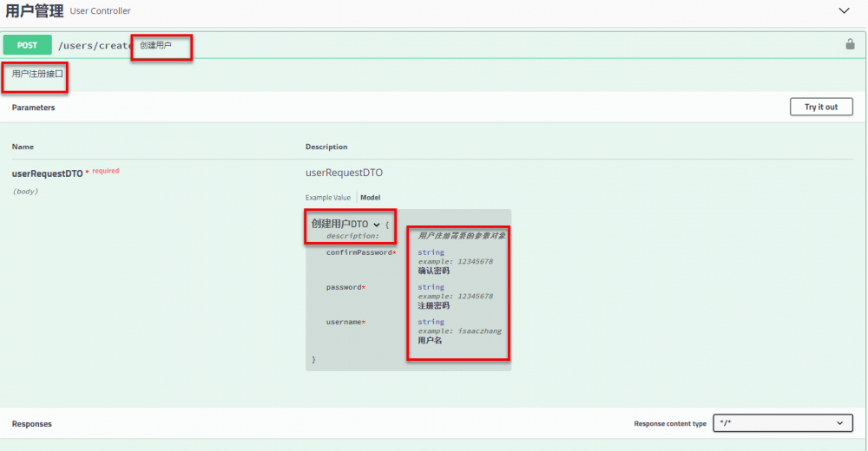Click the green POST method badge
Screen dimensions: 868x451
tap(27, 45)
